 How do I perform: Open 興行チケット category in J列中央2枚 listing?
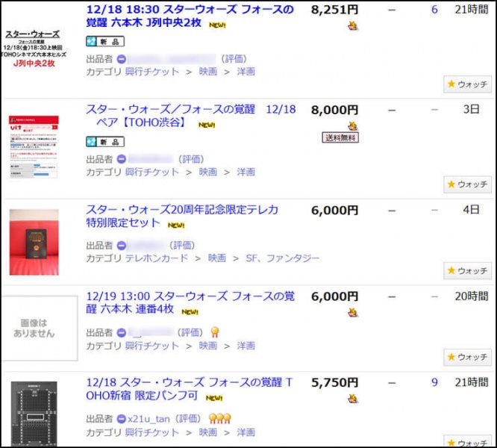(x=151, y=72)
